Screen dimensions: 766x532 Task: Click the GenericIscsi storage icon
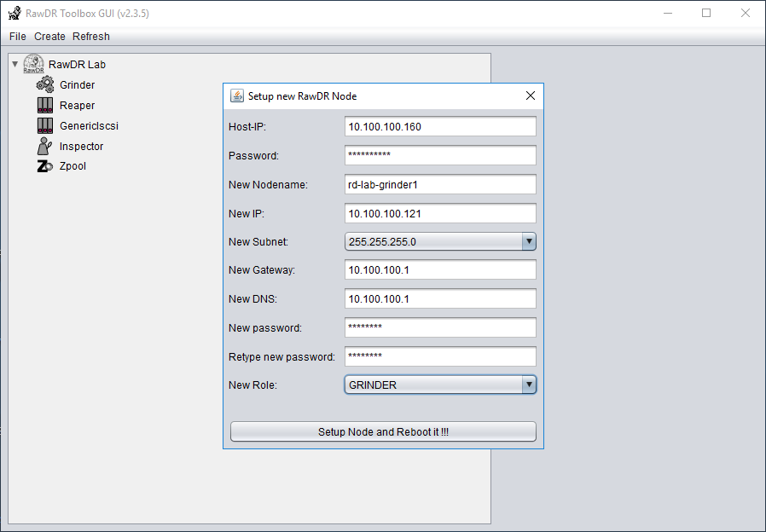click(45, 125)
